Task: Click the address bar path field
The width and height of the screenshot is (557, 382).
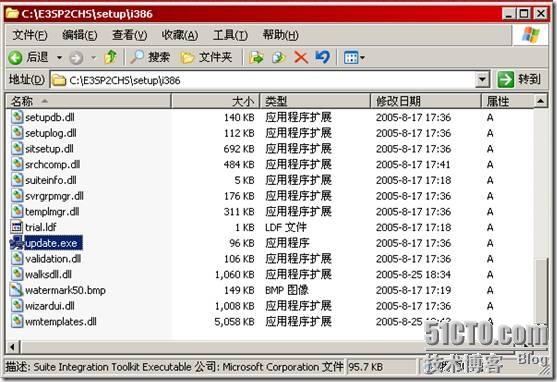Action: coord(263,80)
